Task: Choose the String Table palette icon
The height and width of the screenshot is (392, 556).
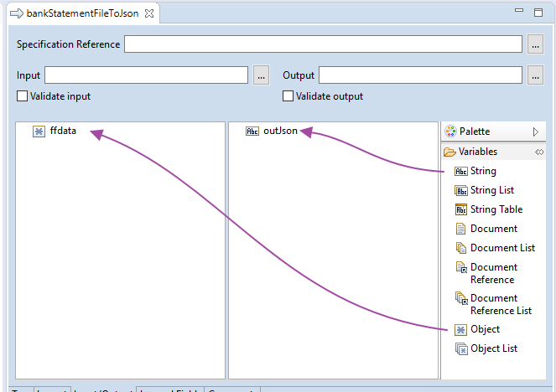Action: coord(461,209)
